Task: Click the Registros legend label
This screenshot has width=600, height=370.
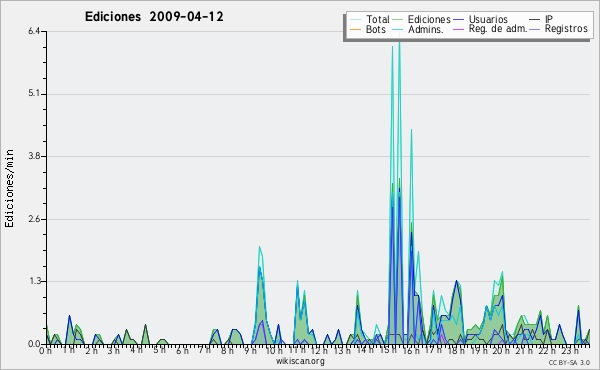Action: pyautogui.click(x=566, y=29)
